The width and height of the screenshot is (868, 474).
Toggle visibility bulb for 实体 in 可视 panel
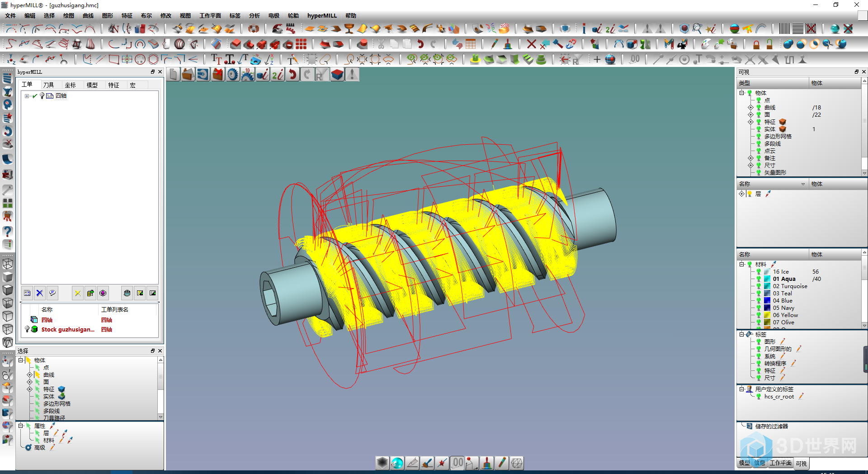759,129
